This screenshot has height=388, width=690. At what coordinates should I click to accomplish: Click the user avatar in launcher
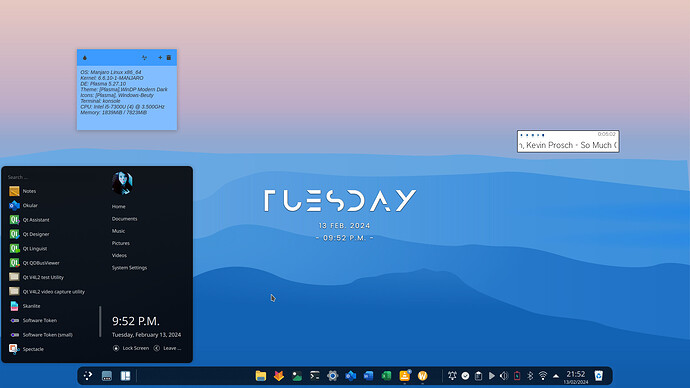[122, 183]
